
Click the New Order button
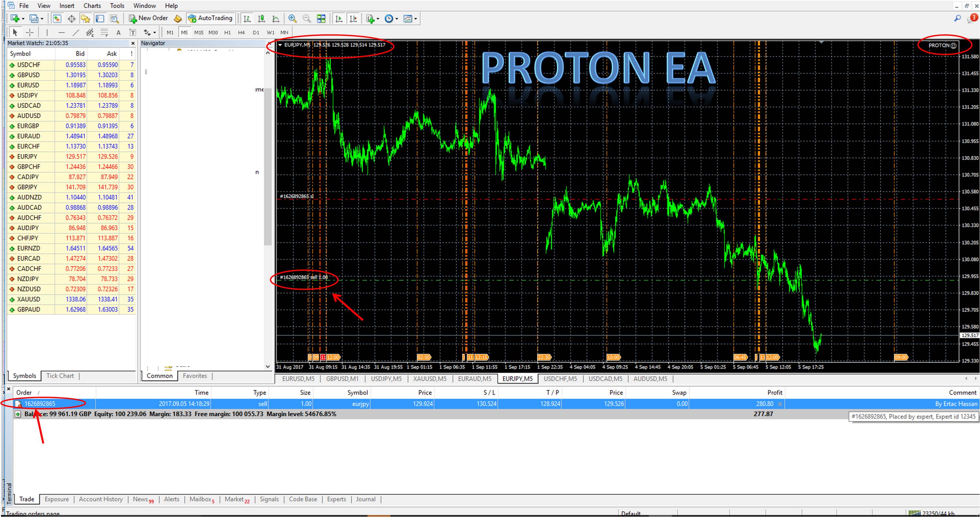(148, 18)
